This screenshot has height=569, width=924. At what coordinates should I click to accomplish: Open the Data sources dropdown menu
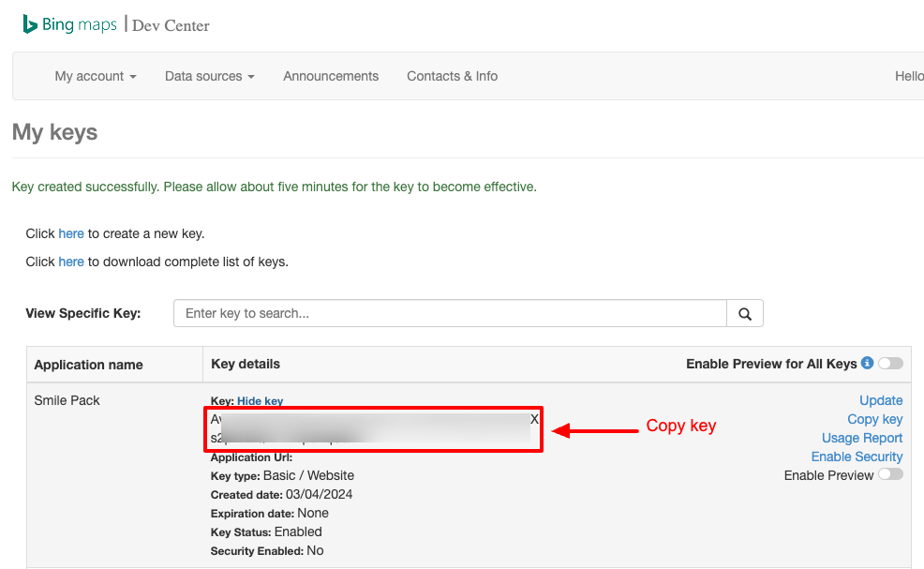tap(210, 76)
